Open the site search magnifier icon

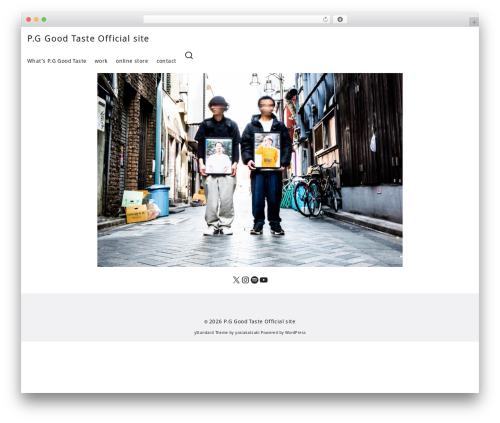pos(189,55)
